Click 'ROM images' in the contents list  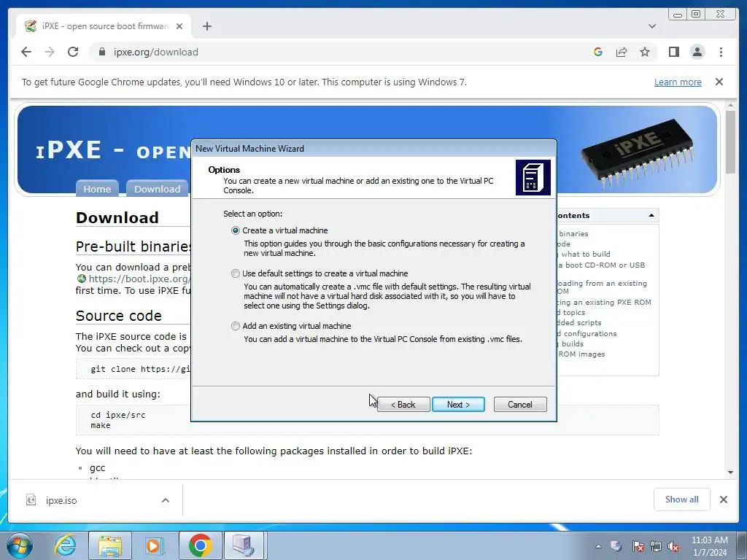click(x=581, y=354)
